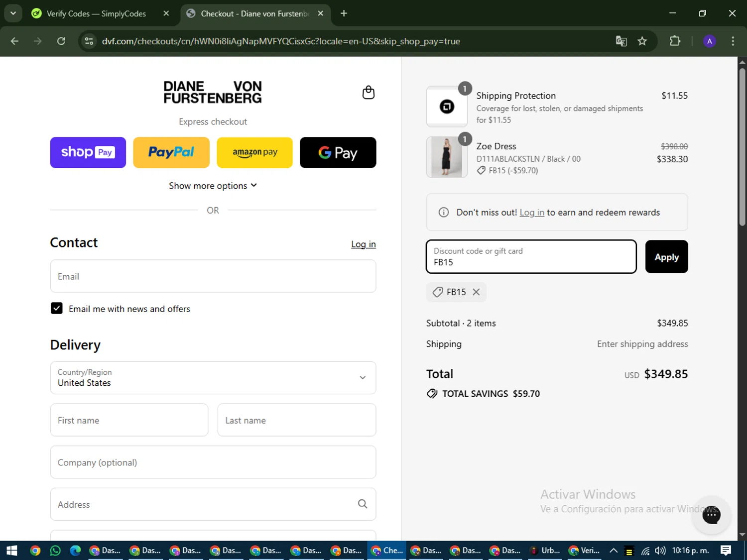
Task: Expand Show more options
Action: coord(213,186)
